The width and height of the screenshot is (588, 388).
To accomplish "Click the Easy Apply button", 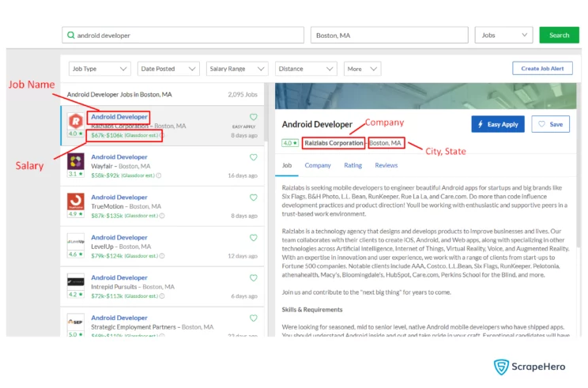I will tap(498, 124).
